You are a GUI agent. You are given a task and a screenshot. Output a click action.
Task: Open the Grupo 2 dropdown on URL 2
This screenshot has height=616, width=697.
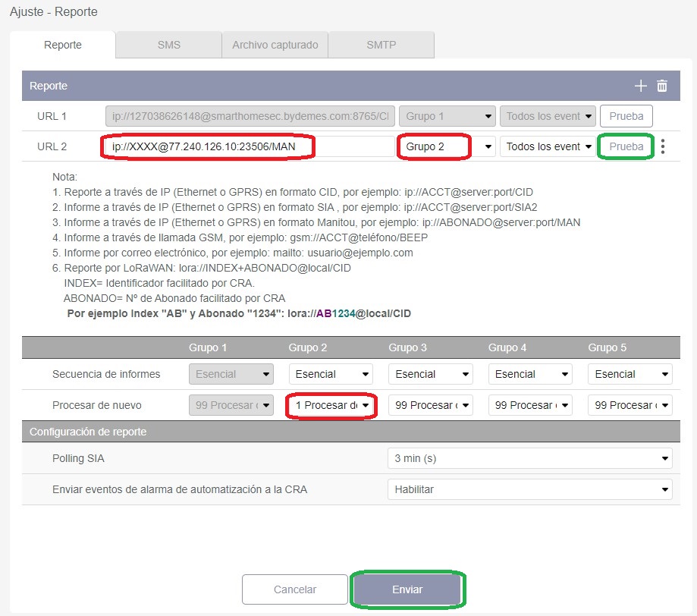click(447, 146)
